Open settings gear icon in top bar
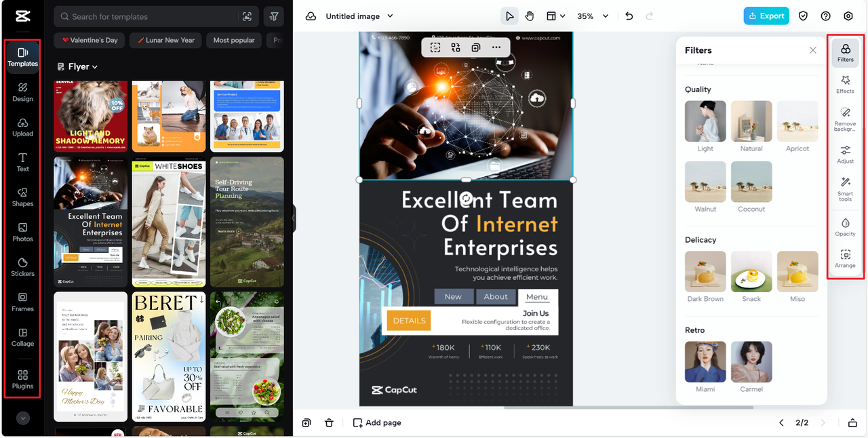The height and width of the screenshot is (438, 868). [x=848, y=16]
